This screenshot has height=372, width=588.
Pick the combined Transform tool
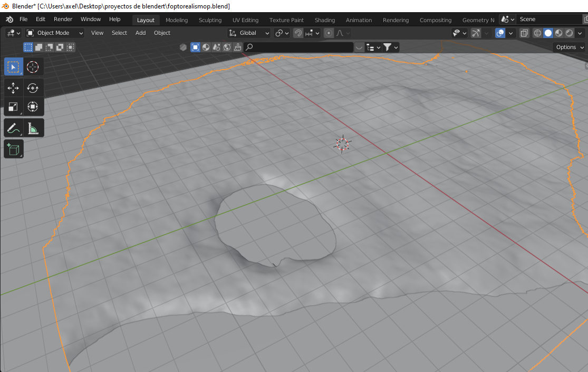[x=33, y=107]
